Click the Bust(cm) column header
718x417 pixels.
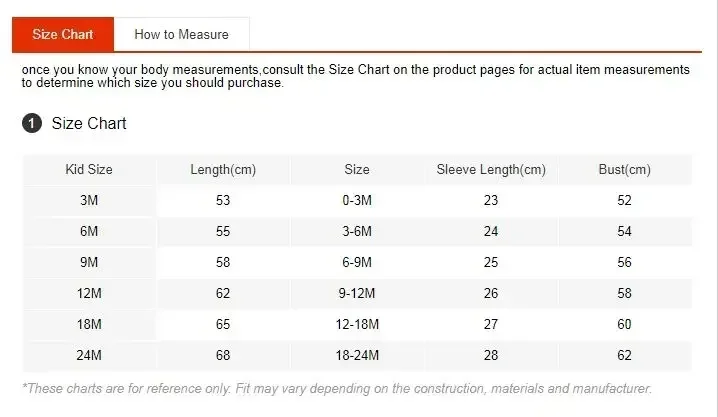pyautogui.click(x=625, y=170)
